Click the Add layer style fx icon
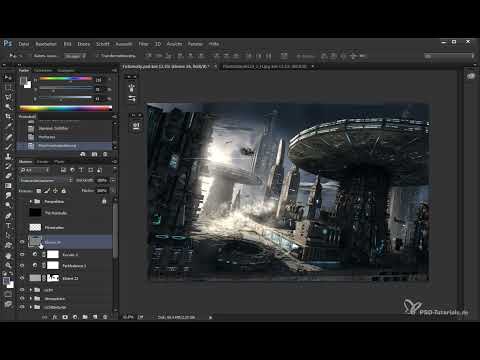Image resolution: width=480 pixels, height=360 pixels. tap(55, 317)
